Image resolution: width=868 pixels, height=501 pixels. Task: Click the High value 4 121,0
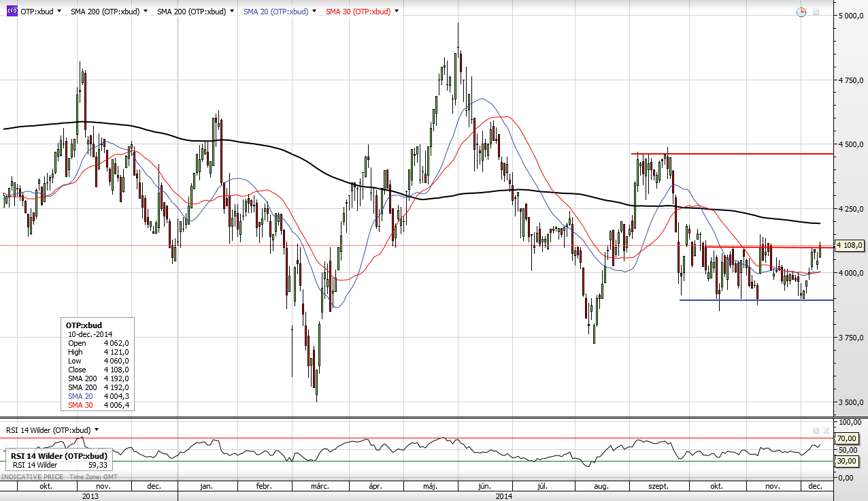point(116,352)
